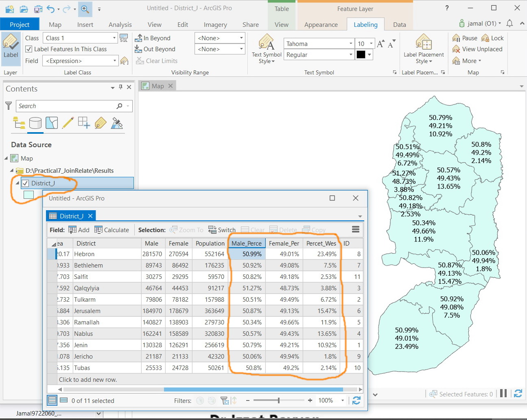Click the SQL query icon beside Class
The image size is (527, 420).
[124, 38]
